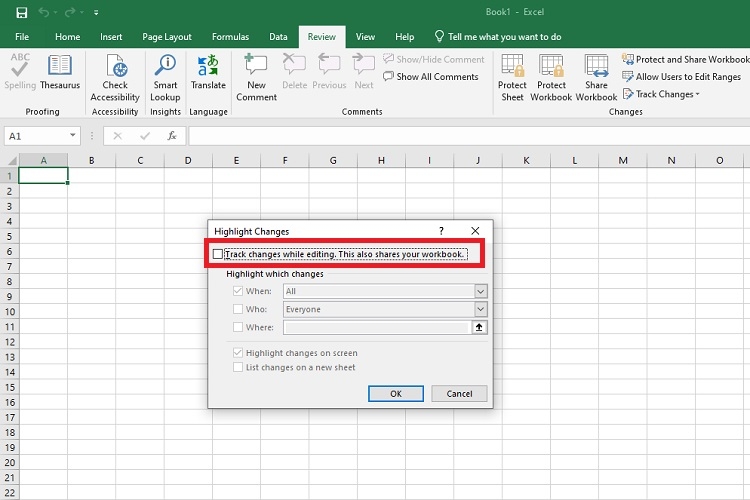This screenshot has height=500, width=750.
Task: Open Protect Workbook option
Action: tap(551, 74)
